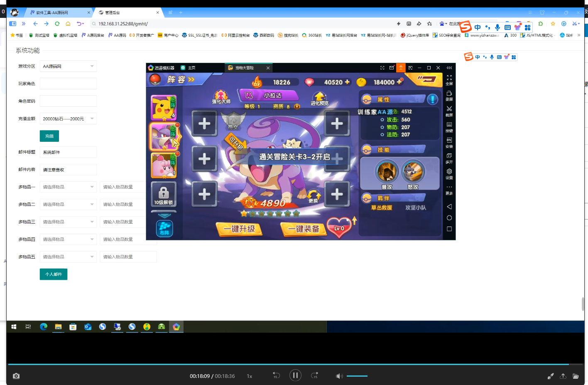Add gold with plus next to 184000
The image size is (588, 385).
[x=399, y=81]
